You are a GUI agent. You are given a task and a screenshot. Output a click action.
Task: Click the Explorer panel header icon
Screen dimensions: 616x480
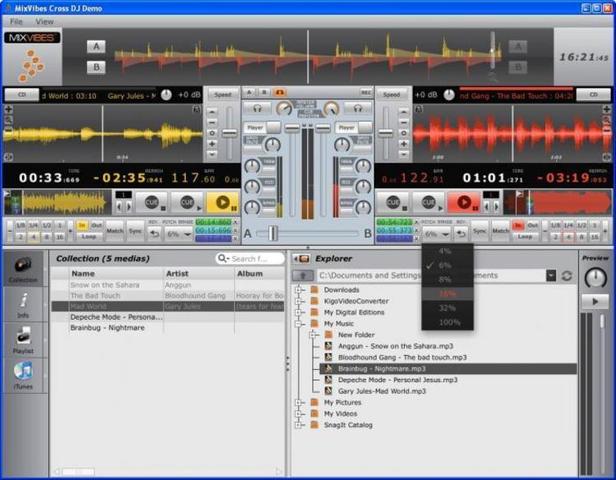tap(302, 259)
